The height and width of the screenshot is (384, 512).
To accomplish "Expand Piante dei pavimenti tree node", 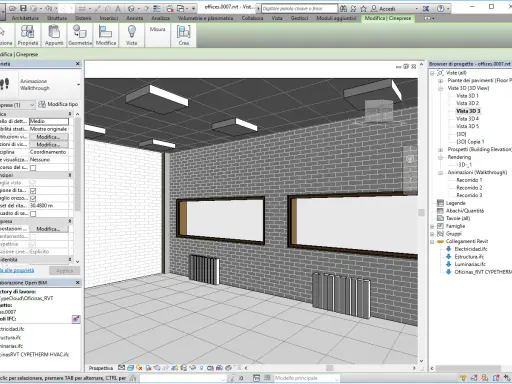I will coord(440,81).
